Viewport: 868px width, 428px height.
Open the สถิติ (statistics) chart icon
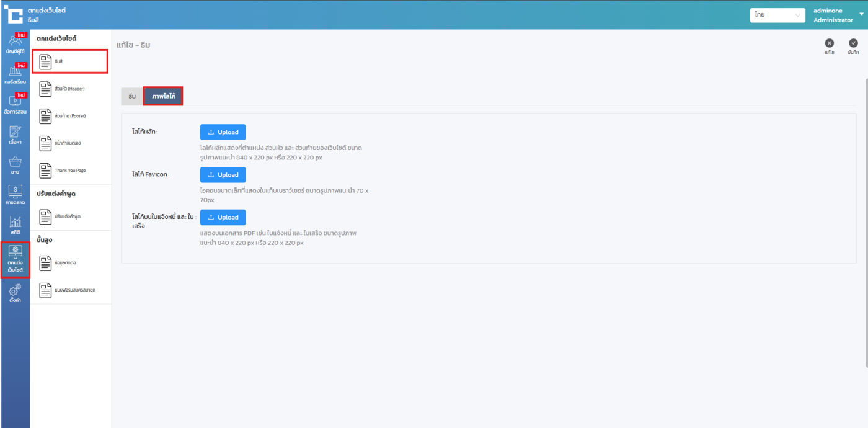(x=15, y=226)
